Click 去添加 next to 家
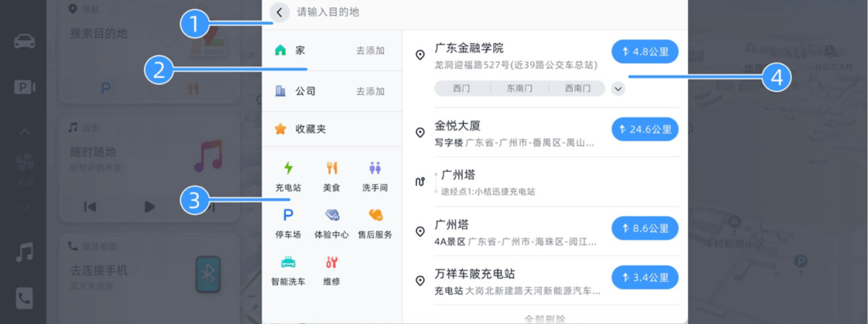 tap(370, 50)
